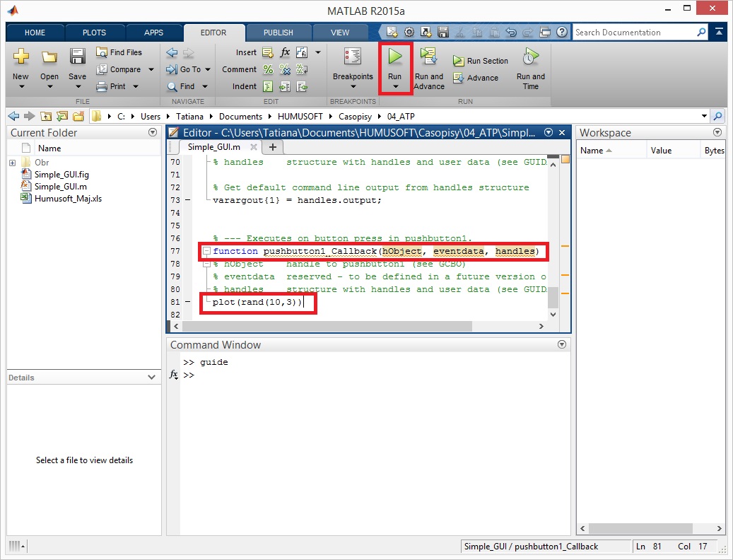
Task: Click the green percent Comment icon
Action: (268, 70)
